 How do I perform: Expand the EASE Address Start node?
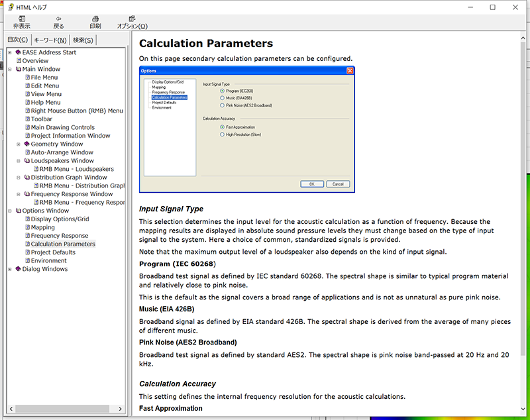[10, 52]
